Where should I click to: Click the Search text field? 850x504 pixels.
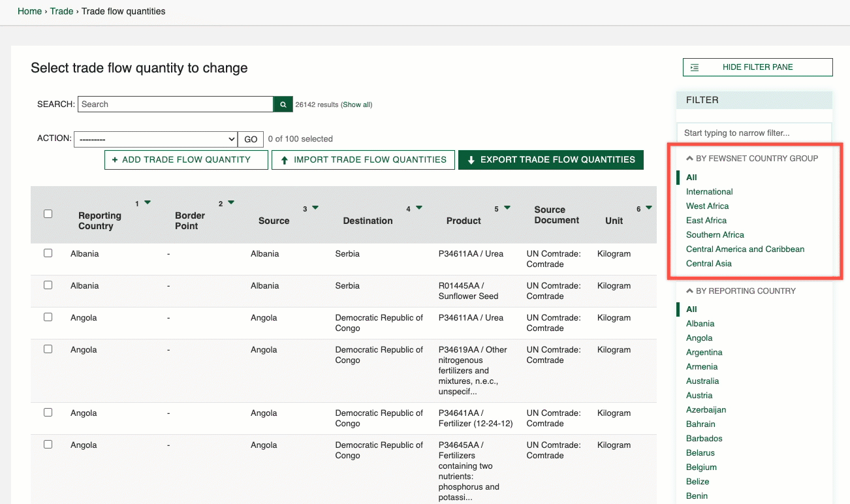tap(175, 104)
